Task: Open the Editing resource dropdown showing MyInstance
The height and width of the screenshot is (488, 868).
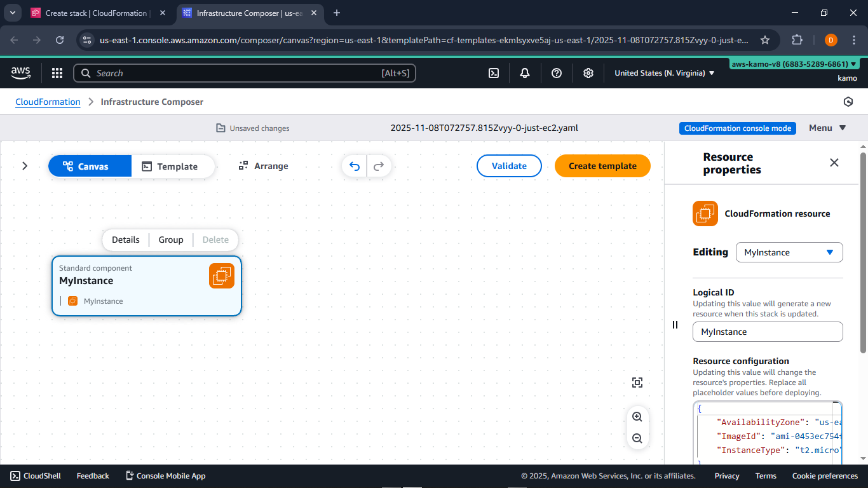Action: click(x=789, y=252)
